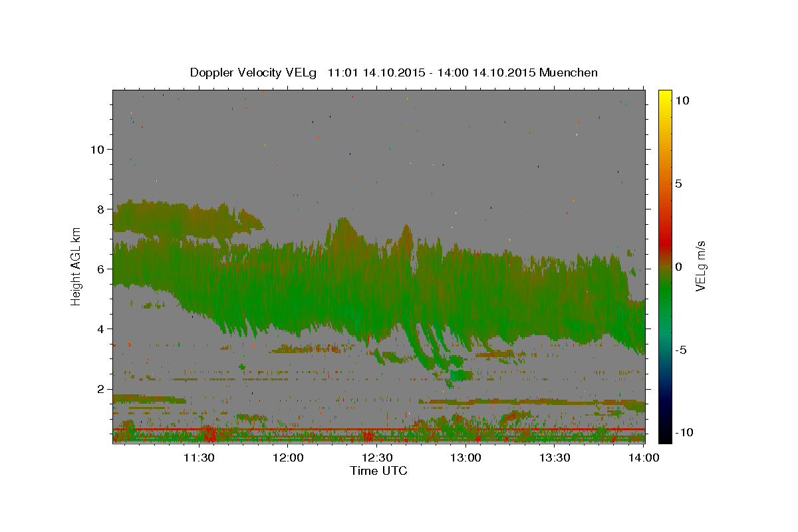Click the 13:00 time tick label
Image resolution: width=798 pixels, height=532 pixels.
point(466,458)
